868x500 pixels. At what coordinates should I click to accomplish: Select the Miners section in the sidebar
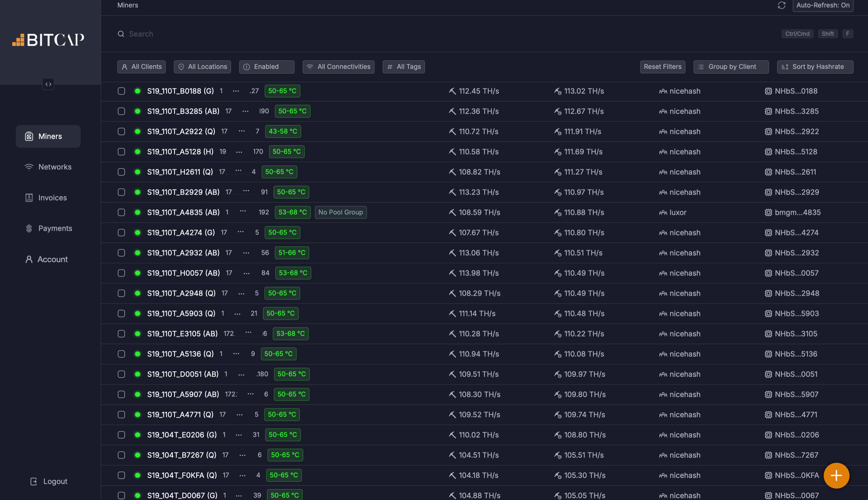coord(48,136)
